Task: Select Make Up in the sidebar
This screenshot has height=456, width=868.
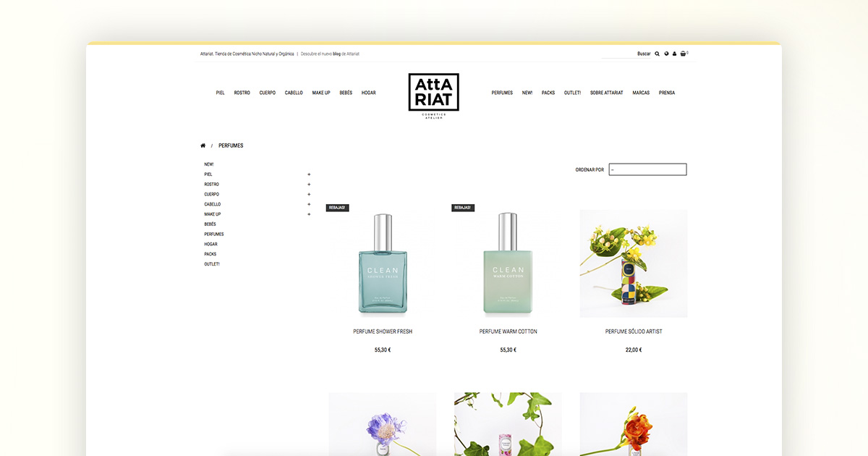Action: click(213, 214)
